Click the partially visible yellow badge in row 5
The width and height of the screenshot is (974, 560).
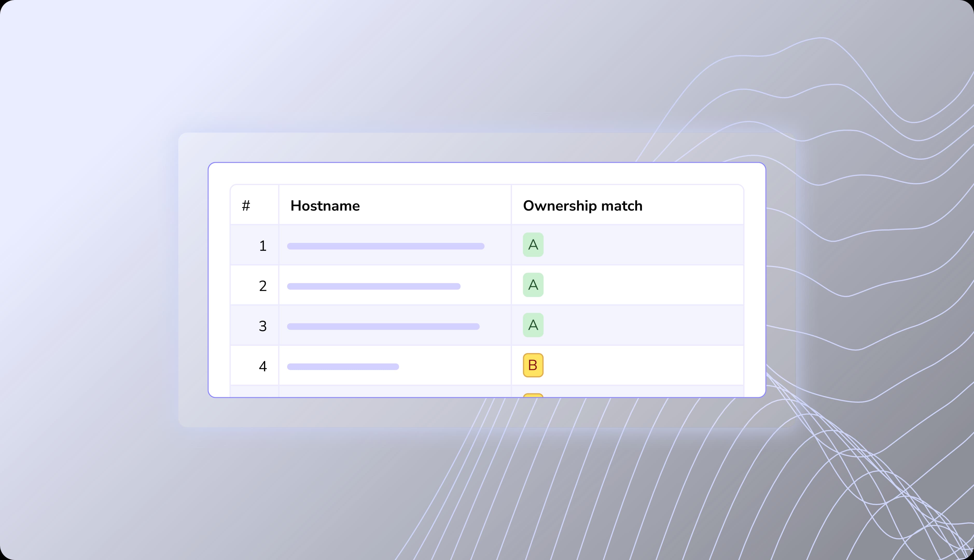coord(533,395)
